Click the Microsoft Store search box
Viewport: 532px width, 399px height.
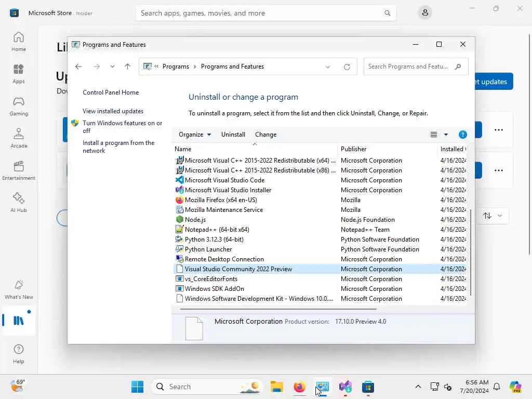(x=265, y=13)
